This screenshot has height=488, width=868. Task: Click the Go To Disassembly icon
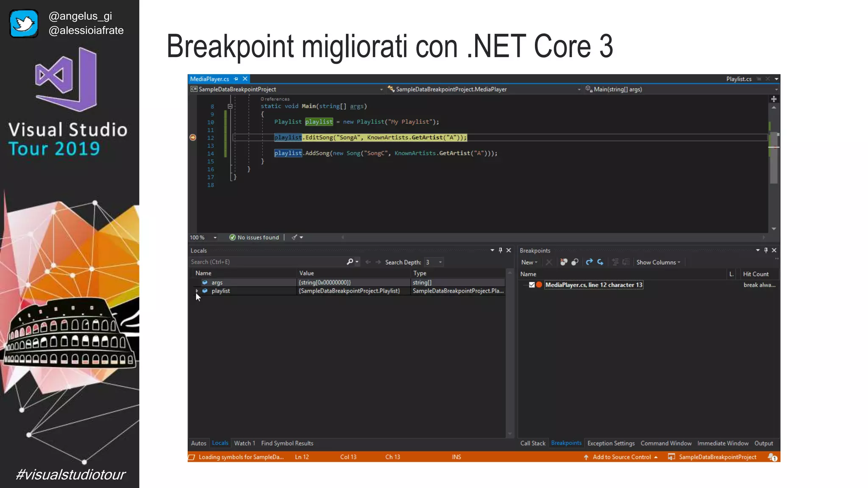pyautogui.click(x=626, y=262)
